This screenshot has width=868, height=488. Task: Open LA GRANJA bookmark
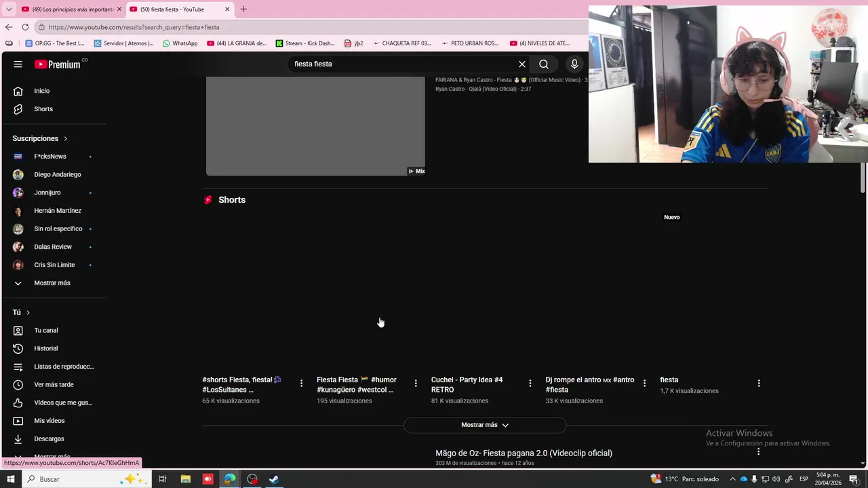click(237, 43)
